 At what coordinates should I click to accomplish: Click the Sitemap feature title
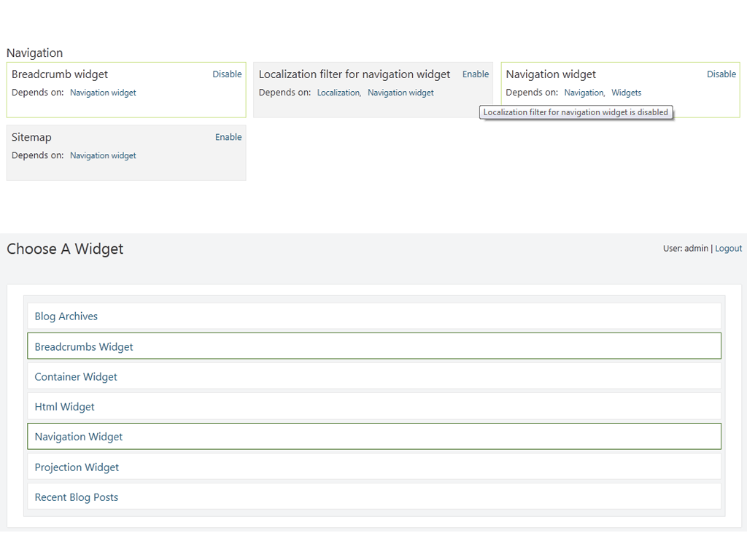(31, 137)
